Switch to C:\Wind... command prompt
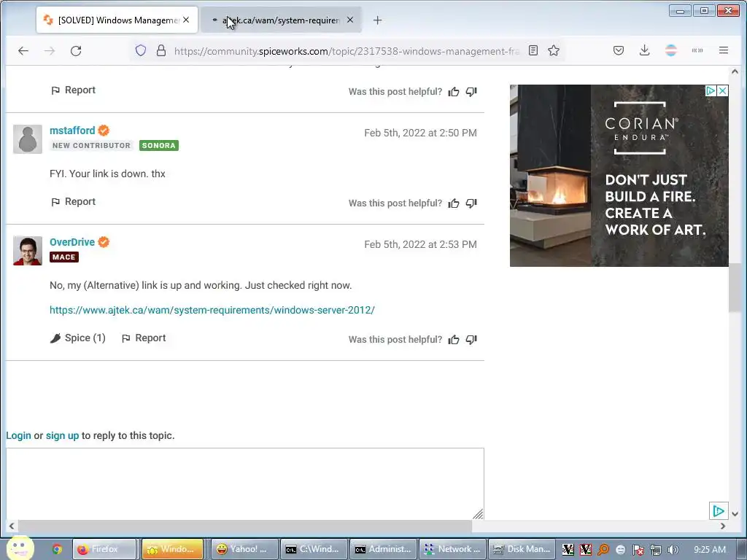 click(312, 549)
